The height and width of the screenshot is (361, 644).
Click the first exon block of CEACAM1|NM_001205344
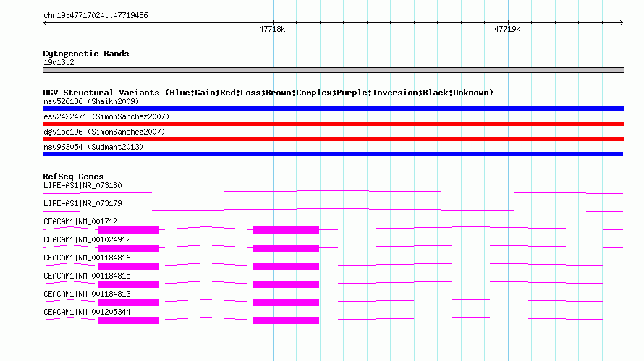tap(129, 320)
